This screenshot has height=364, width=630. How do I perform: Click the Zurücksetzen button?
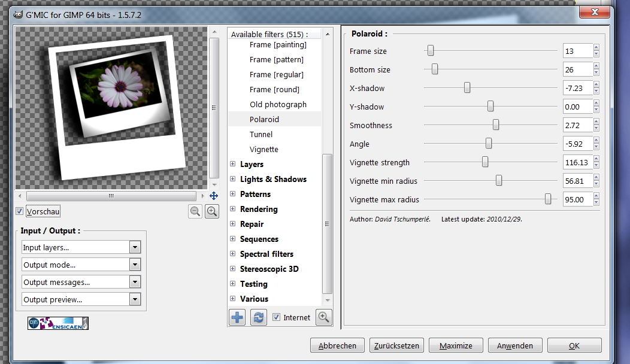tap(396, 345)
